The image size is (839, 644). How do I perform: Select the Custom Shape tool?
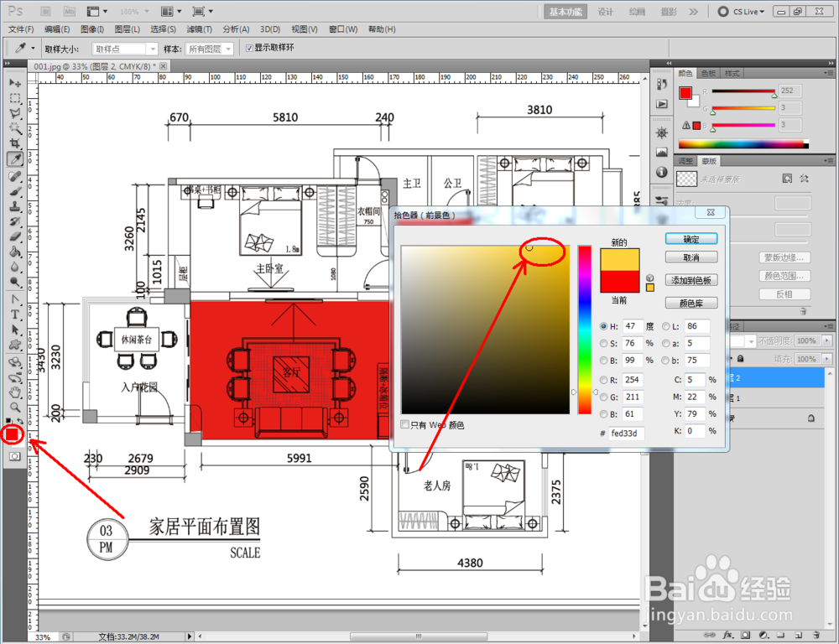tap(15, 345)
